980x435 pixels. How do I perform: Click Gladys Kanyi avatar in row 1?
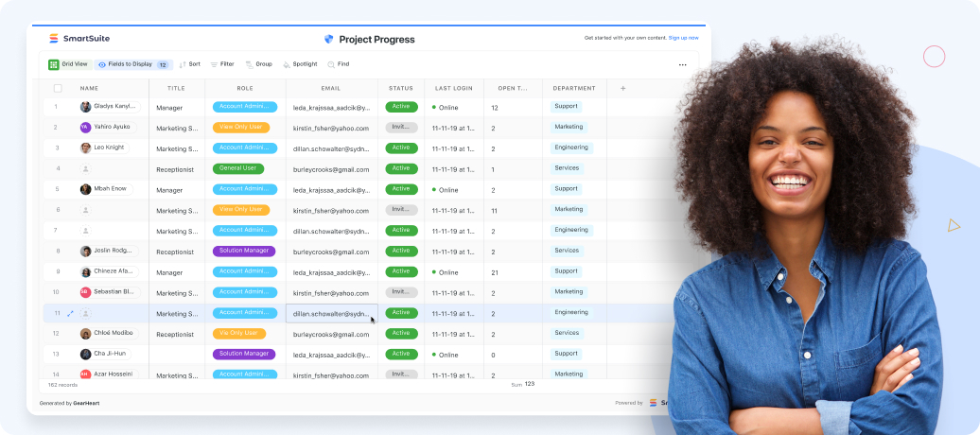[86, 107]
